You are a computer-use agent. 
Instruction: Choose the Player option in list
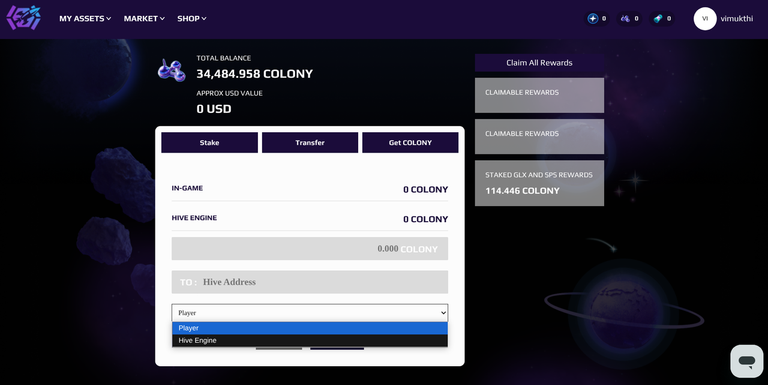[310, 328]
